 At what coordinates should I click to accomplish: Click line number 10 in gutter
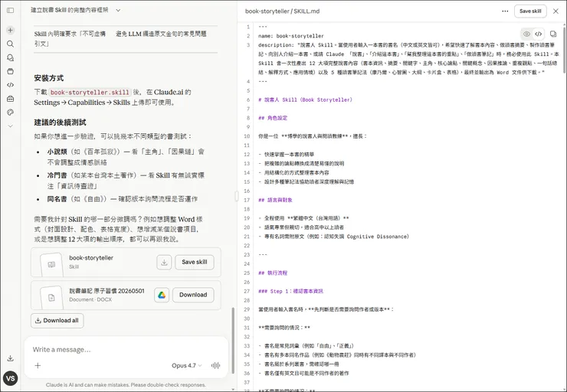pos(247,136)
